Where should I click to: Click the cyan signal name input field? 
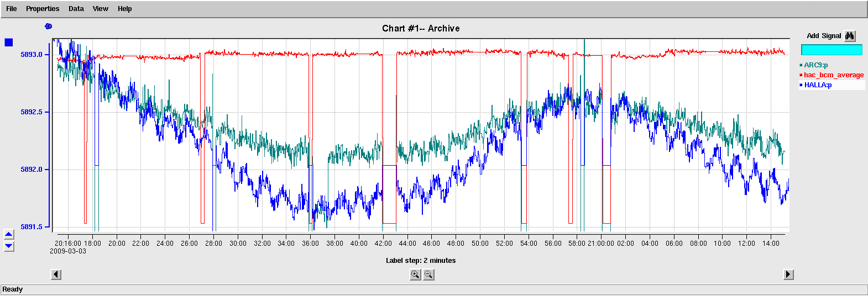point(832,50)
